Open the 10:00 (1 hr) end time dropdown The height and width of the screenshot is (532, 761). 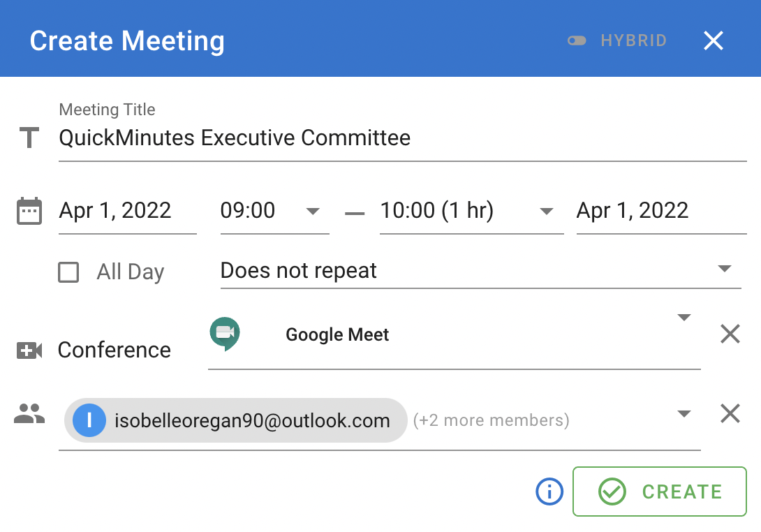click(471, 211)
